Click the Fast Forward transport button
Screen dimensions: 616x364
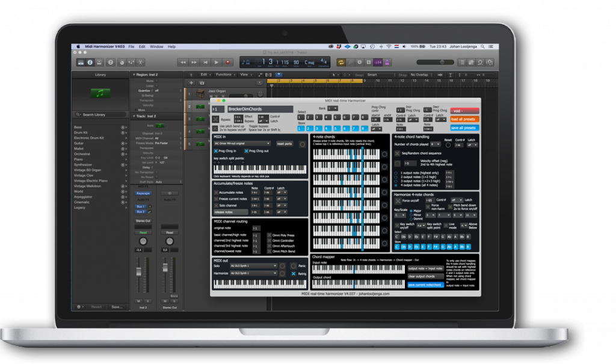194,62
